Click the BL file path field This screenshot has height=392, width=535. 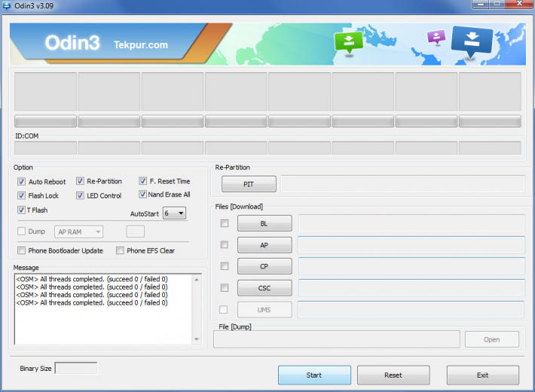point(411,223)
